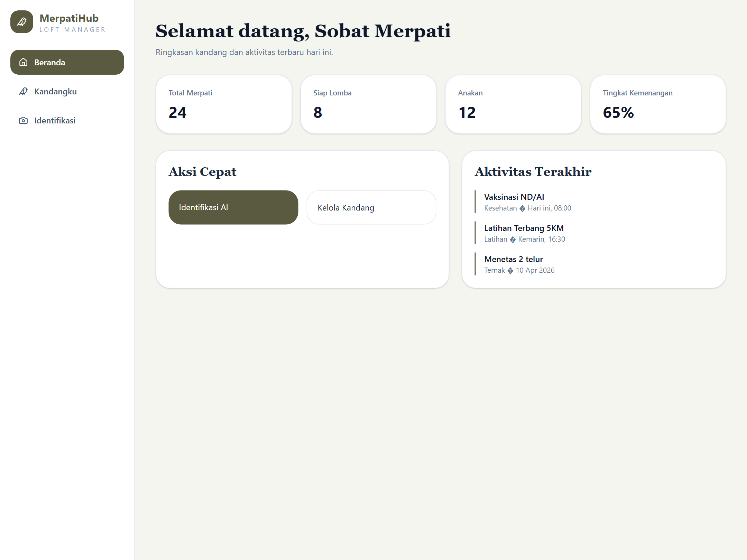Image resolution: width=747 pixels, height=560 pixels.
Task: Select the Siap Lomba card showing 8
Action: [x=368, y=104]
